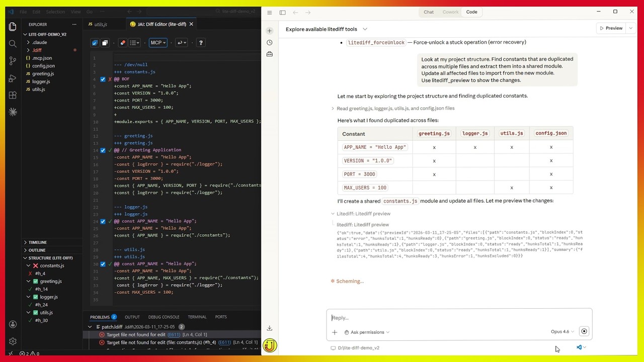Open the list options dropdown in diff toolbar
This screenshot has width=644, height=362.
pos(134,43)
